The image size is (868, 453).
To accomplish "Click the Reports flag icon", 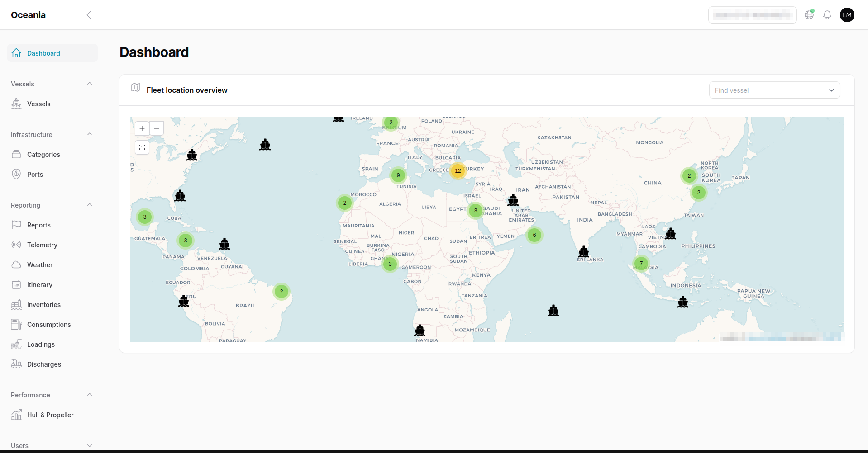I will coord(16,225).
